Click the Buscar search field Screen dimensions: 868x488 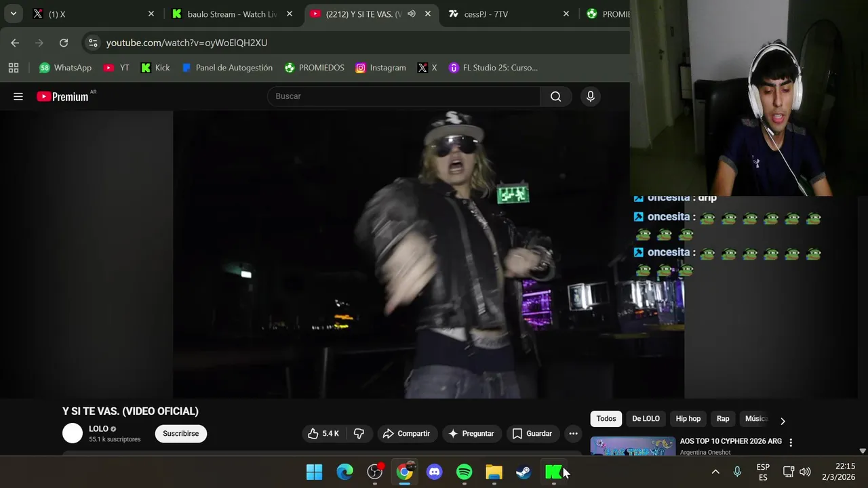coord(403,96)
